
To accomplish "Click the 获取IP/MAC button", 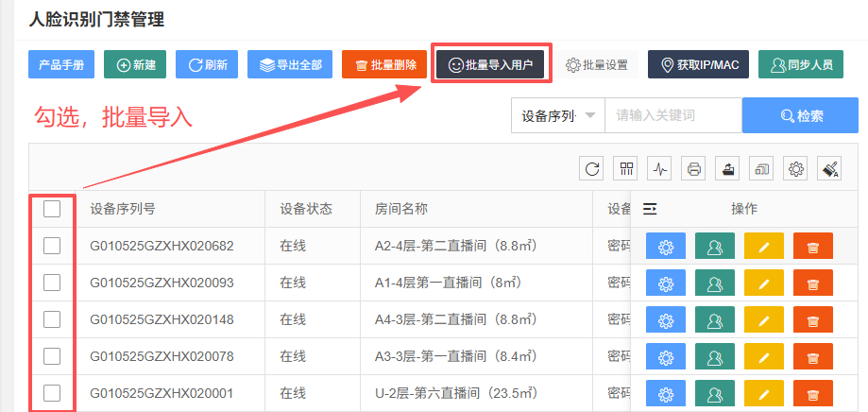I will (x=699, y=65).
